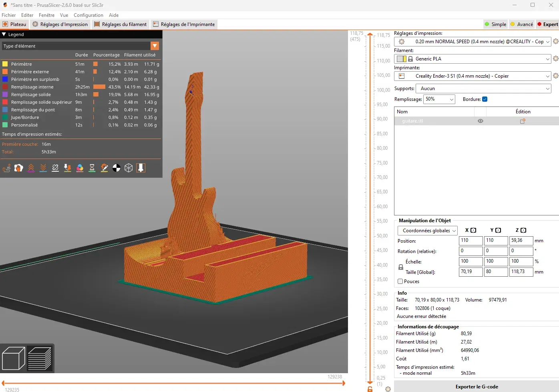
Task: Switch to Réglages du filament tab
Action: click(120, 24)
